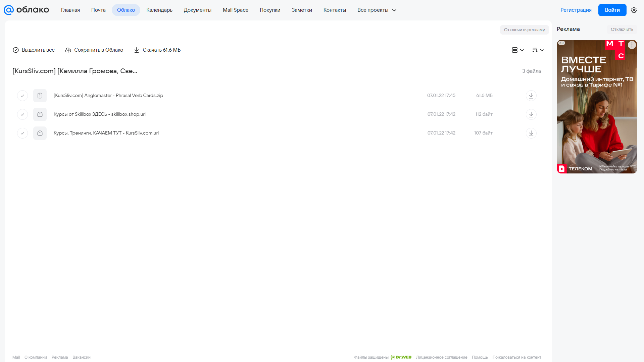Check the KursSliv.com.url row checkbox
Viewport: 644px width, 362px height.
point(22,133)
